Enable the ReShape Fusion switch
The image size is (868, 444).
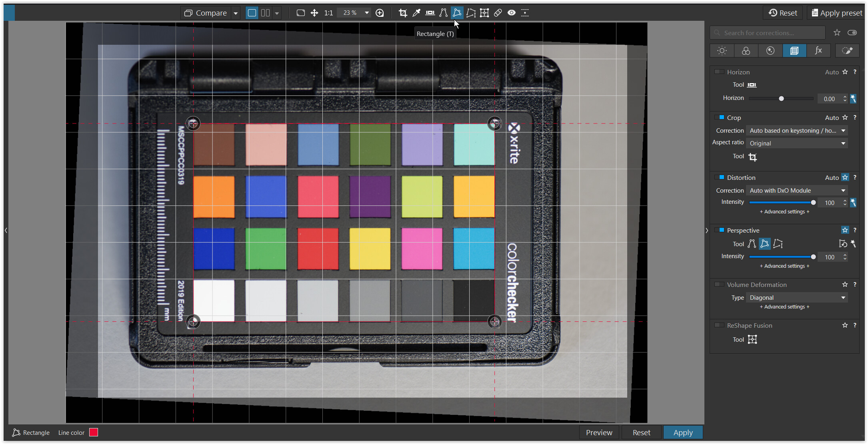coord(719,325)
